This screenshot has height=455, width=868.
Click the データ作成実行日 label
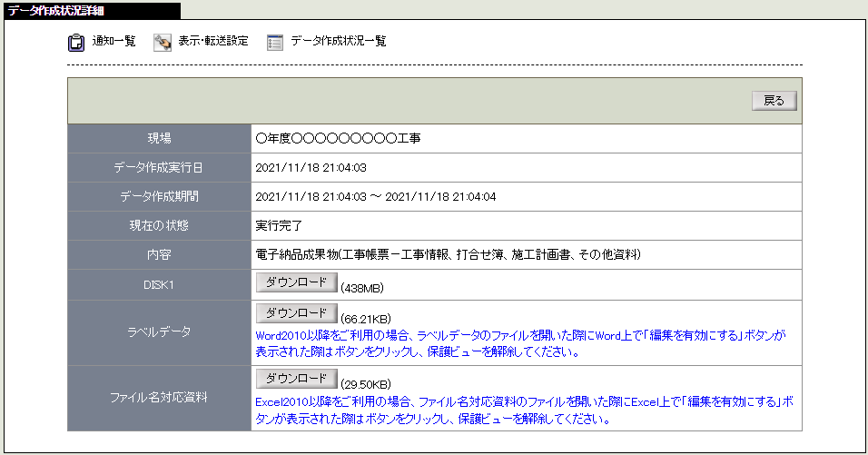[x=159, y=167]
